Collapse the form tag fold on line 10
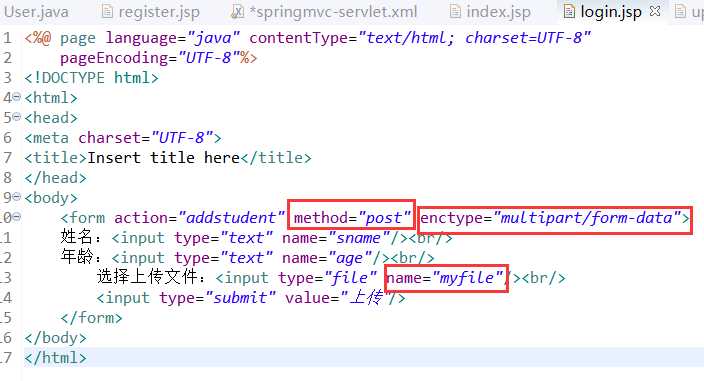704x381 pixels. 17,217
